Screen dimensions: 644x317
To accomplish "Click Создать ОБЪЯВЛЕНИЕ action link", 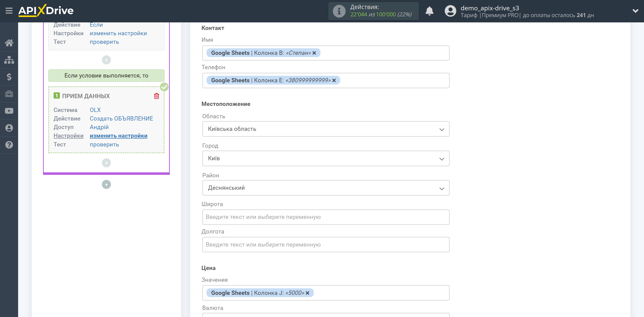I will (121, 118).
